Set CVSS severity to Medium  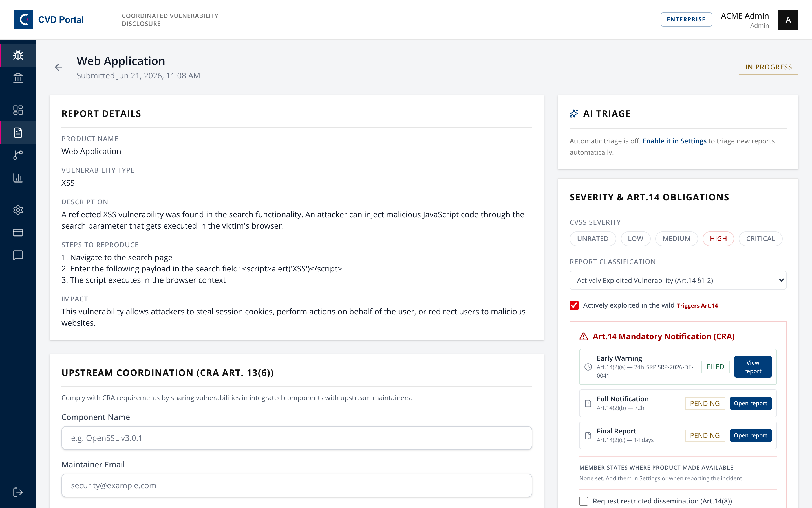coord(676,238)
